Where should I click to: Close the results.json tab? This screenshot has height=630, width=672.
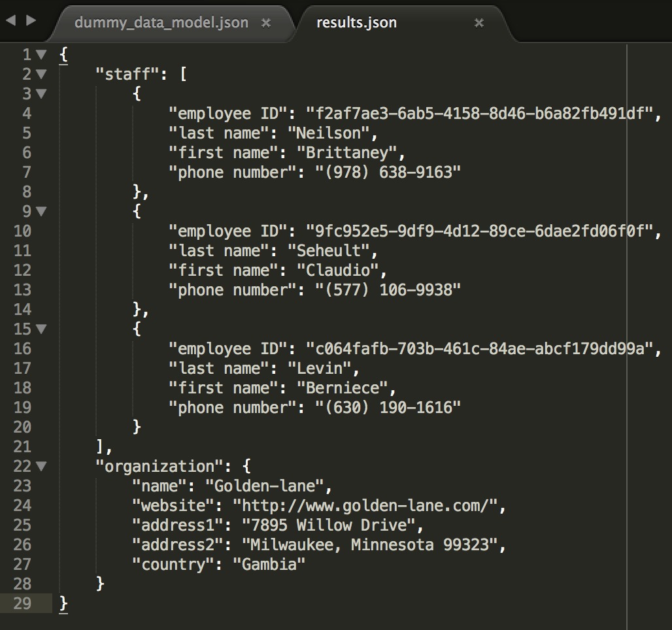click(x=479, y=23)
